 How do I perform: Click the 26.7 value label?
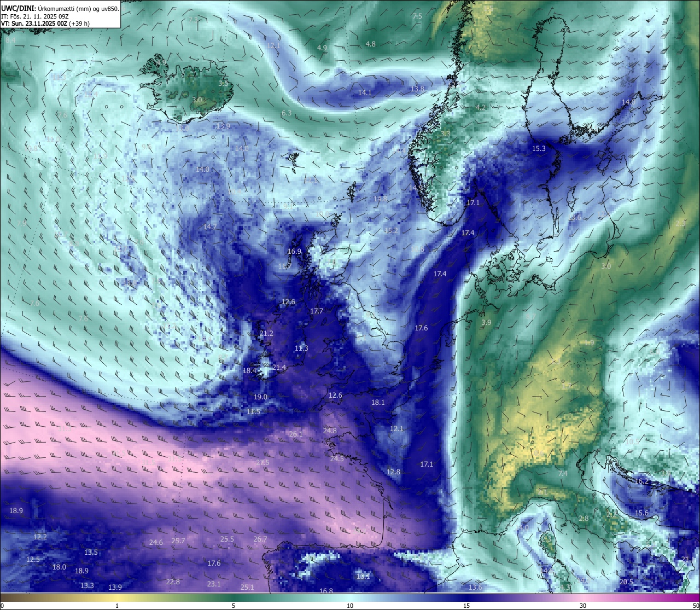260,539
